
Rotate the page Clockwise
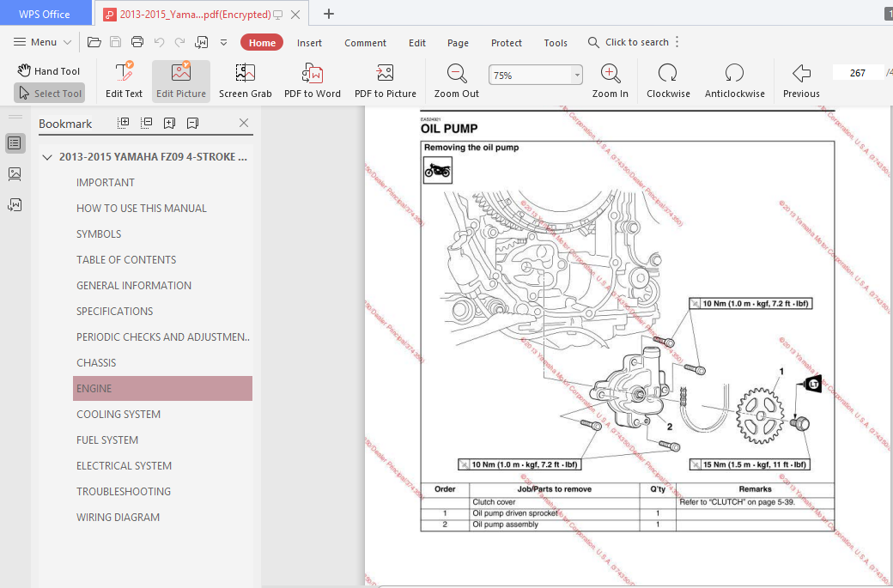coord(668,82)
